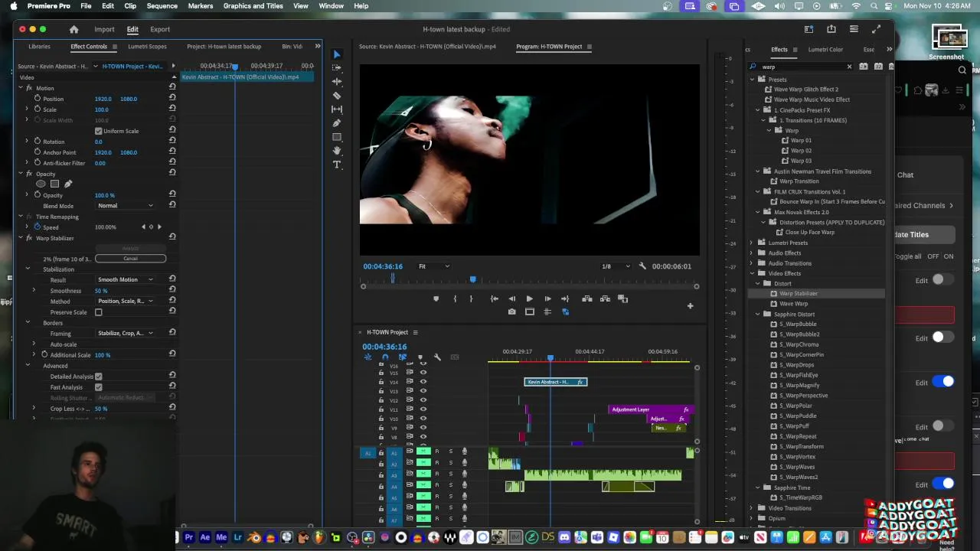
Task: Open the 1/8 playback resolution dropdown
Action: [x=615, y=266]
